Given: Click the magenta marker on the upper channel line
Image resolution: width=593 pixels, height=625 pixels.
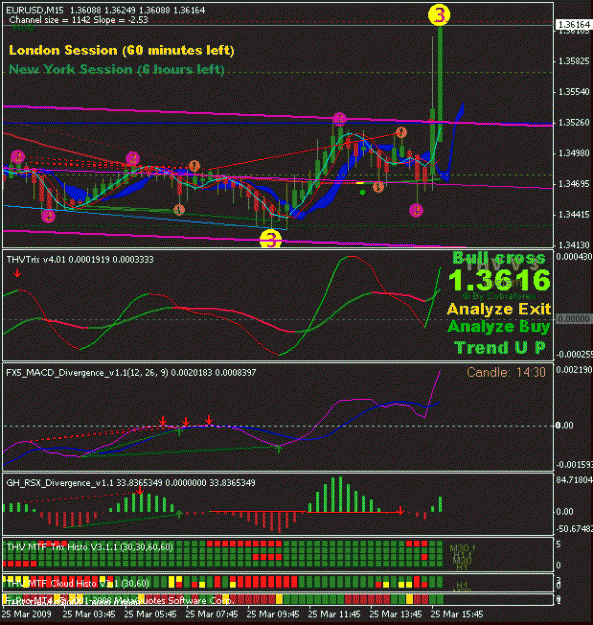Looking at the screenshot, I should (340, 118).
